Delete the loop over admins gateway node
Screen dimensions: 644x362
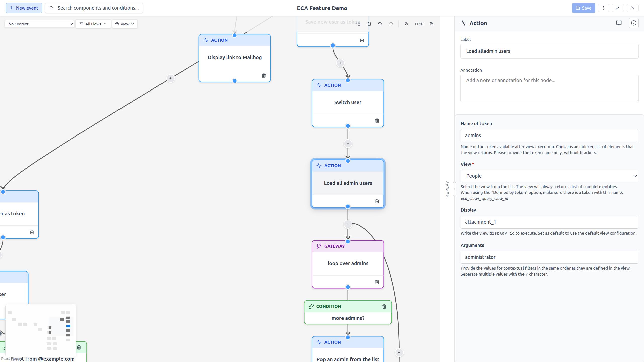377,282
